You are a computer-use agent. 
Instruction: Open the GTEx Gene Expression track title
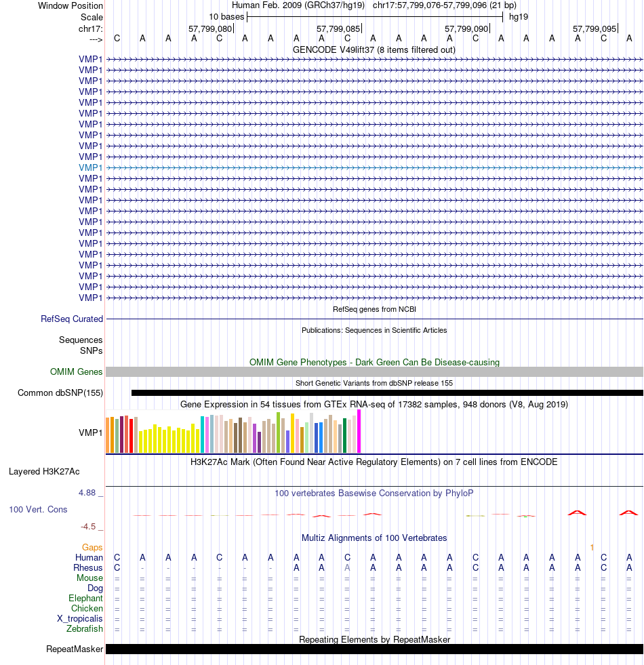[x=374, y=404]
